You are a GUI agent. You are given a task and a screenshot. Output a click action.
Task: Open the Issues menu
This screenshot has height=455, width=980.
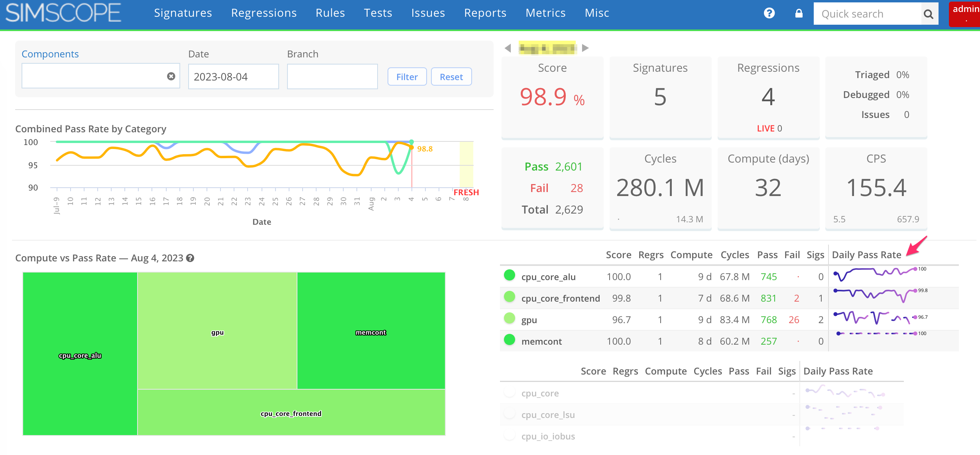pyautogui.click(x=428, y=13)
